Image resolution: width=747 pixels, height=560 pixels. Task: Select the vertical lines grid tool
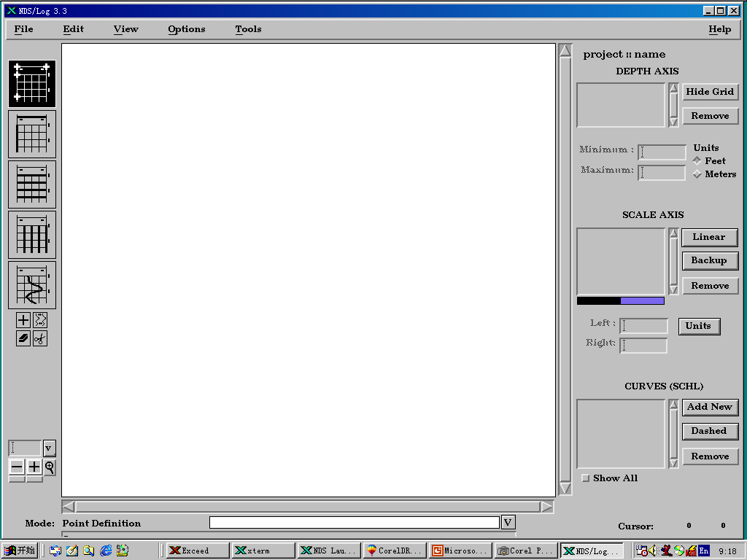(x=32, y=235)
